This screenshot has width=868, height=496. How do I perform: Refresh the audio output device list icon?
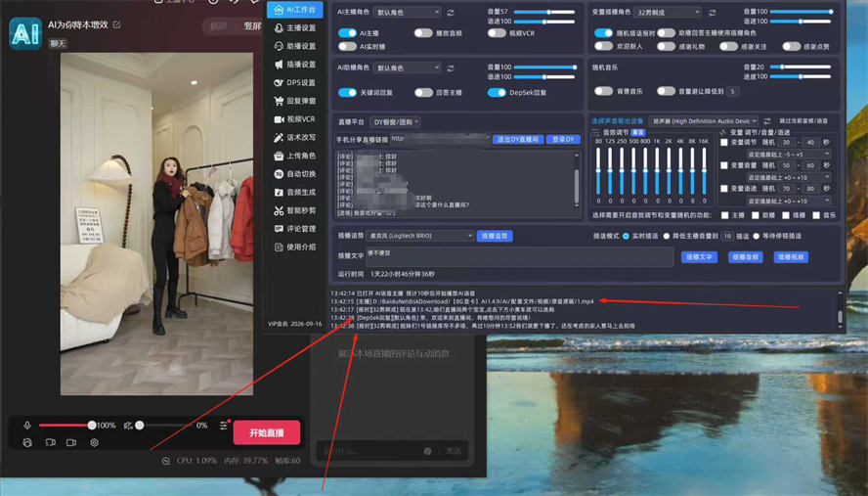(766, 120)
